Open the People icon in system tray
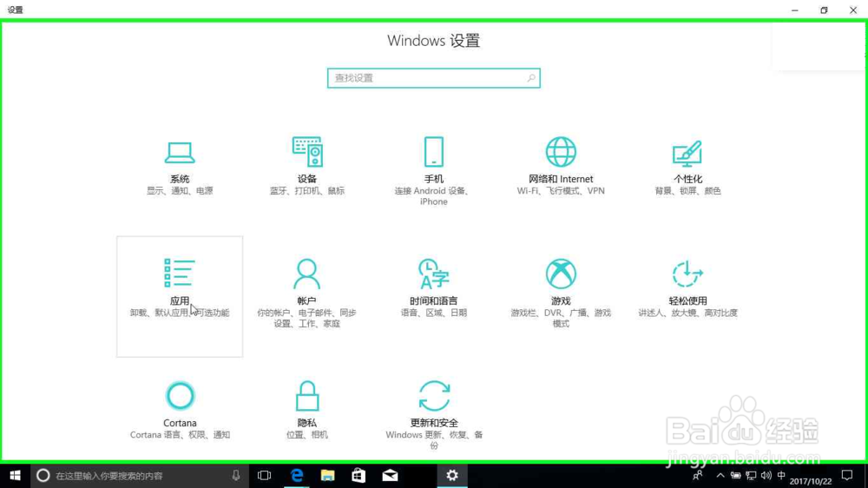Viewport: 868px width, 488px height. [x=698, y=475]
